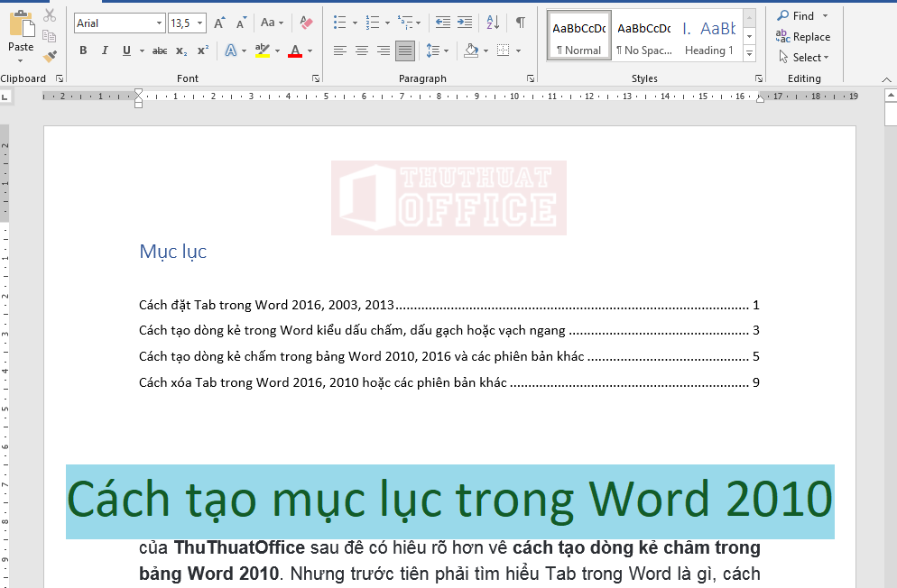Click the highlighted Justify alignment control

pyautogui.click(x=405, y=51)
